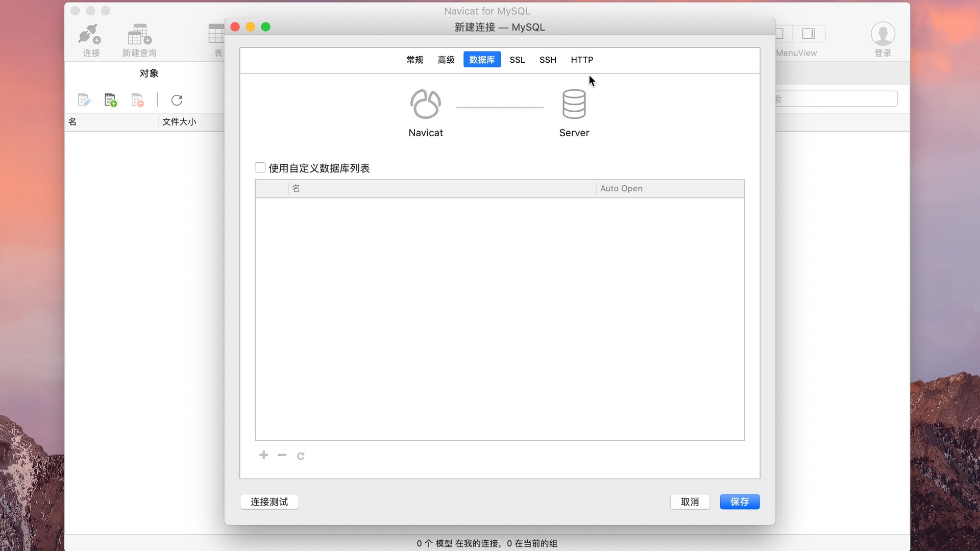The width and height of the screenshot is (980, 551).
Task: Select the SSL tab
Action: (x=518, y=60)
